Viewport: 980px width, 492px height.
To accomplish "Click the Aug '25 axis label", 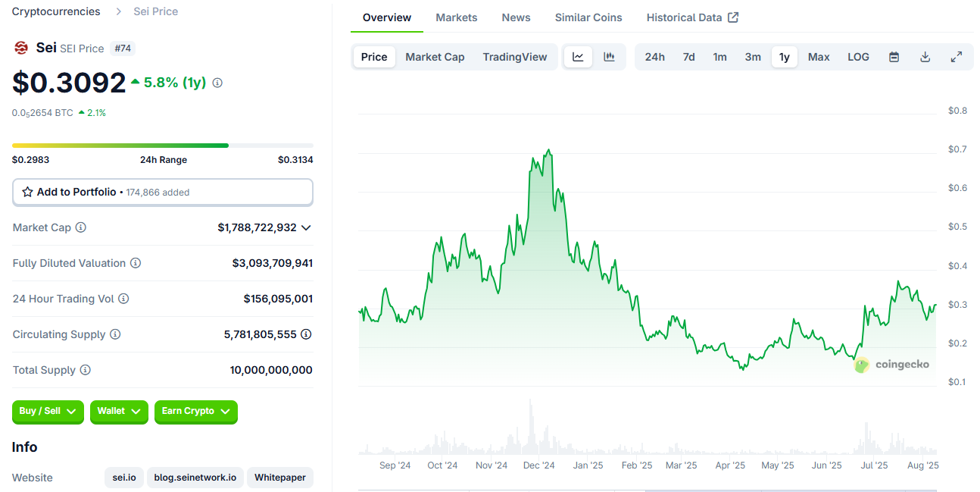I will click(922, 465).
